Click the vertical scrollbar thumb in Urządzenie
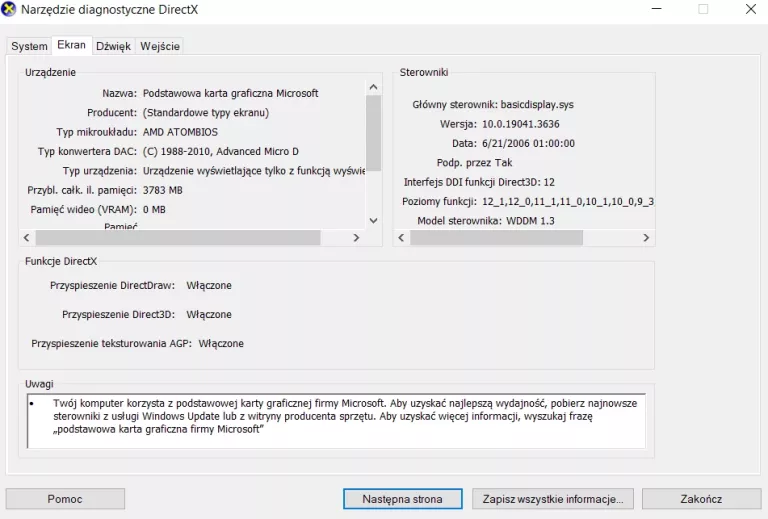The image size is (768, 519). pyautogui.click(x=373, y=133)
